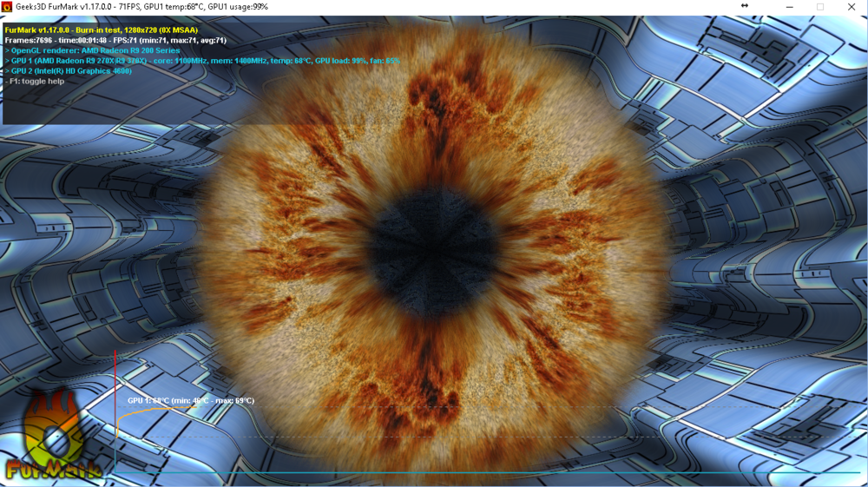This screenshot has width=868, height=487.
Task: Click the FurMark app icon in title bar
Action: pos(7,7)
